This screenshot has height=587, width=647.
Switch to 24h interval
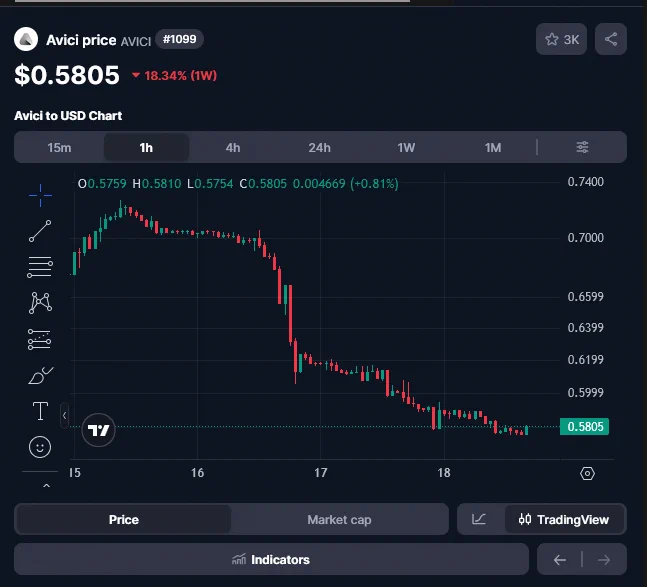[319, 147]
